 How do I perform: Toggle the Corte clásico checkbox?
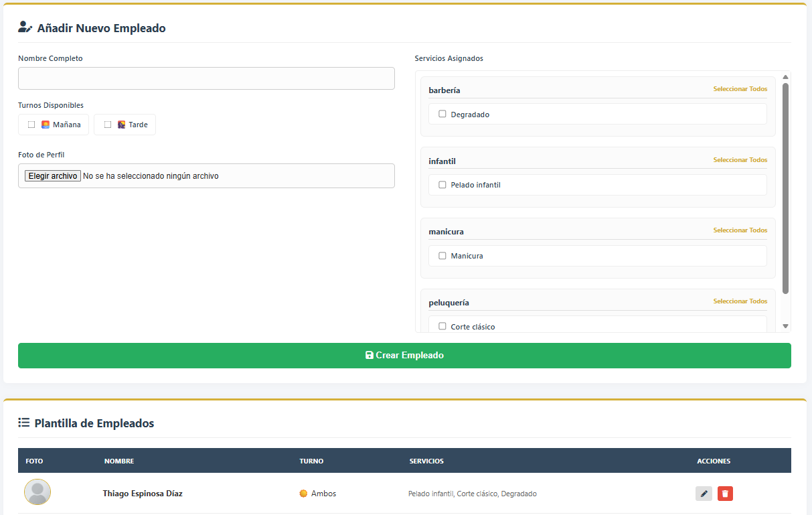click(442, 326)
